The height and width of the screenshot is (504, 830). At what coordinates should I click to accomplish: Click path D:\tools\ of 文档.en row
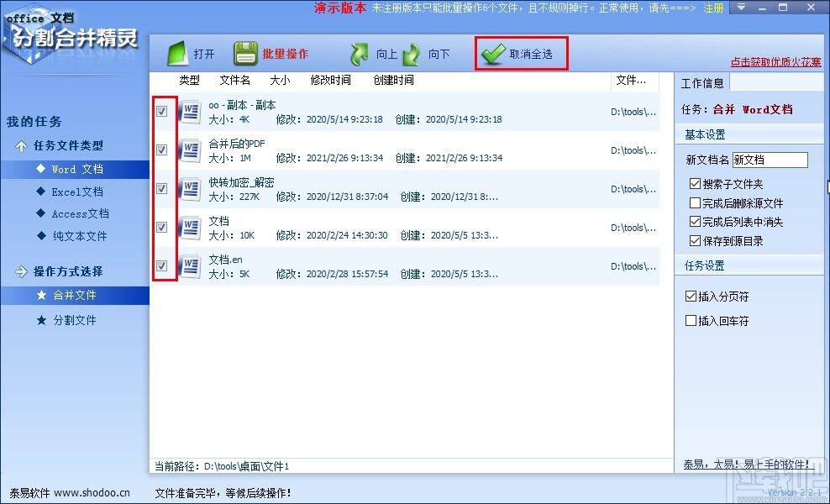pyautogui.click(x=633, y=266)
